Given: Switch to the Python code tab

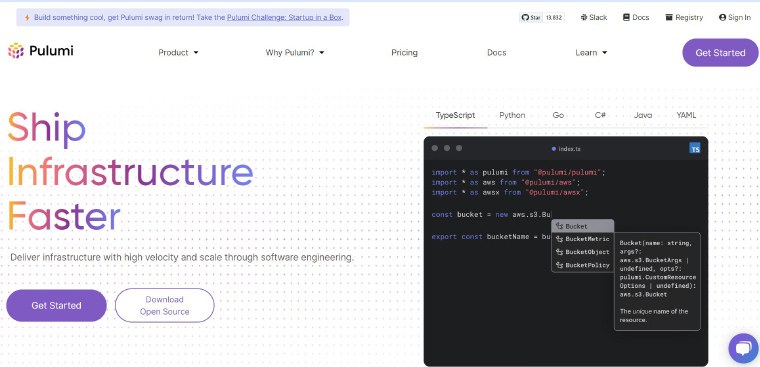Looking at the screenshot, I should coord(512,115).
